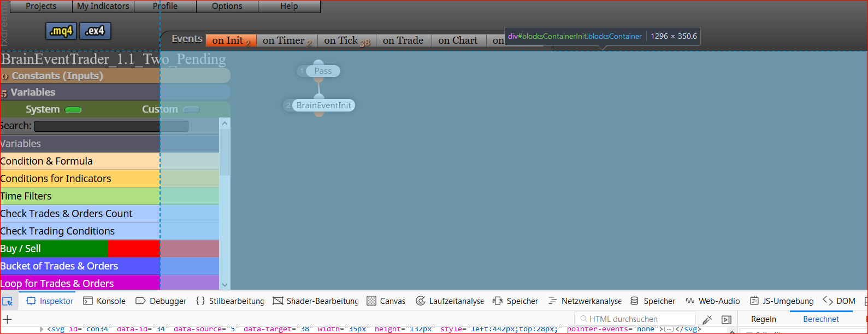This screenshot has height=334, width=868.
Task: Open the Stilbearbeitung devtools tab
Action: (230, 301)
